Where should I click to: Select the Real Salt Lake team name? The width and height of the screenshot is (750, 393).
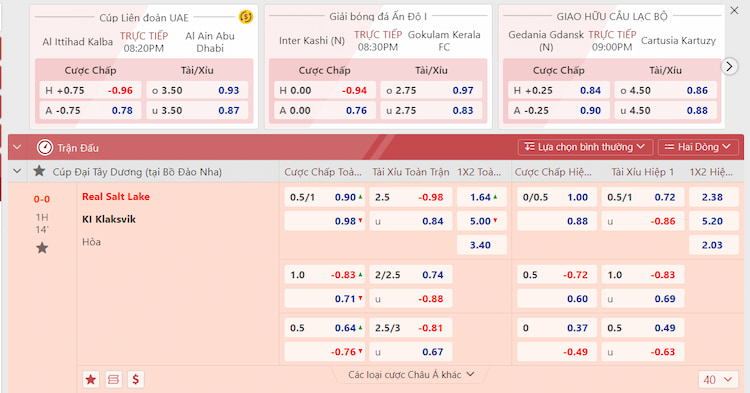pos(116,196)
